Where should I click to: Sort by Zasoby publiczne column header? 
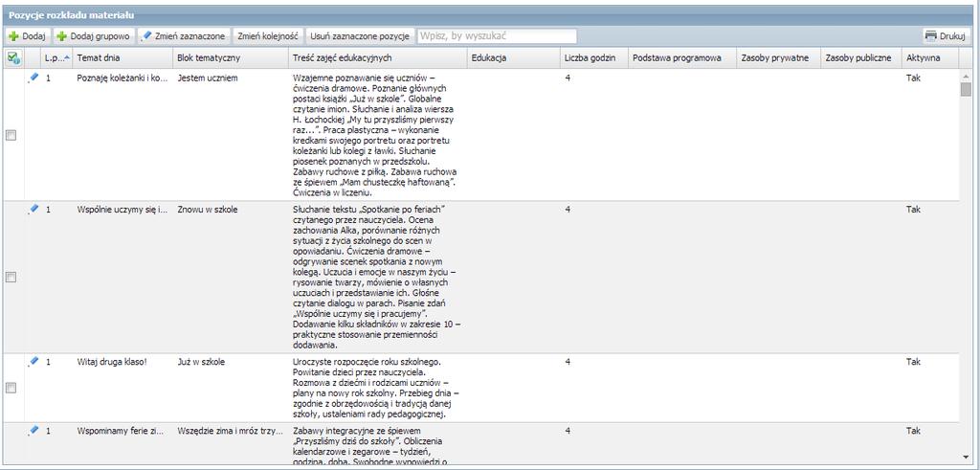pyautogui.click(x=860, y=58)
